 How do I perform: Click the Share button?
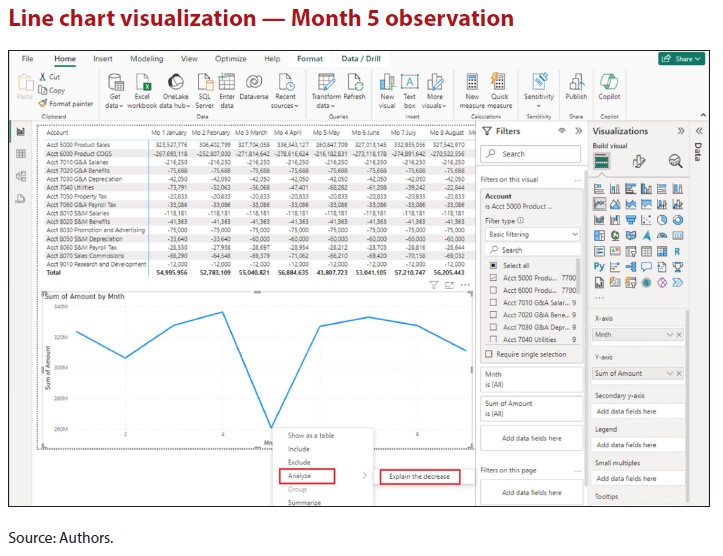680,59
